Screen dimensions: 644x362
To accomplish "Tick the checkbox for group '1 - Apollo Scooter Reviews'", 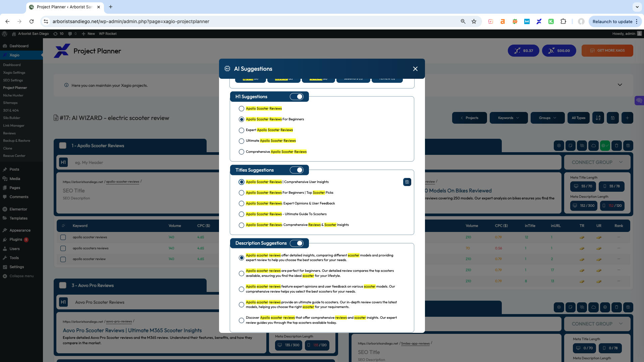I will (x=63, y=145).
